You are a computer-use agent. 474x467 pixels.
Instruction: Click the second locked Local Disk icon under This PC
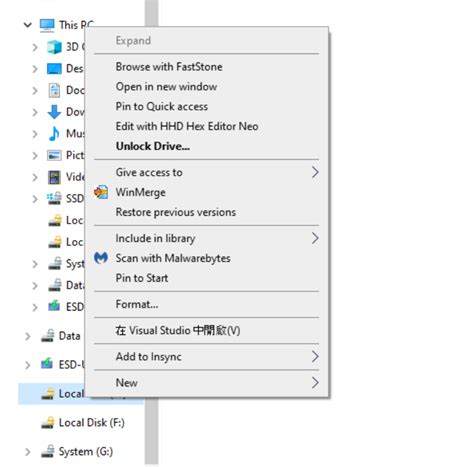55,242
